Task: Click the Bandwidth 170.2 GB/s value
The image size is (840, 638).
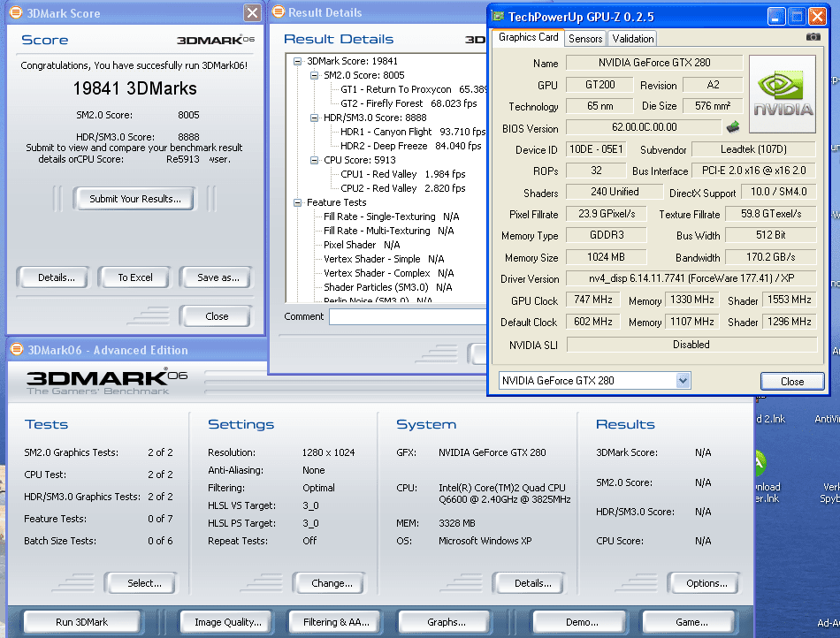Action: [770, 257]
